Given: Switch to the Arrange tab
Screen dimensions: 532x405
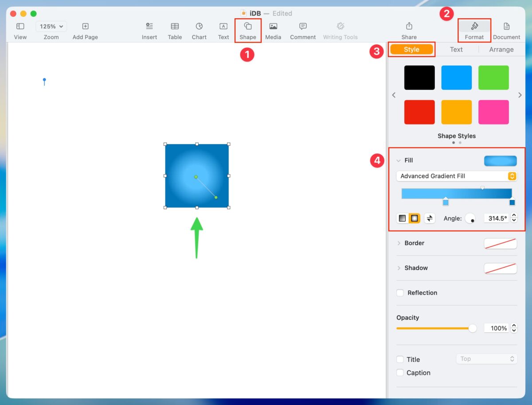Looking at the screenshot, I should (501, 50).
